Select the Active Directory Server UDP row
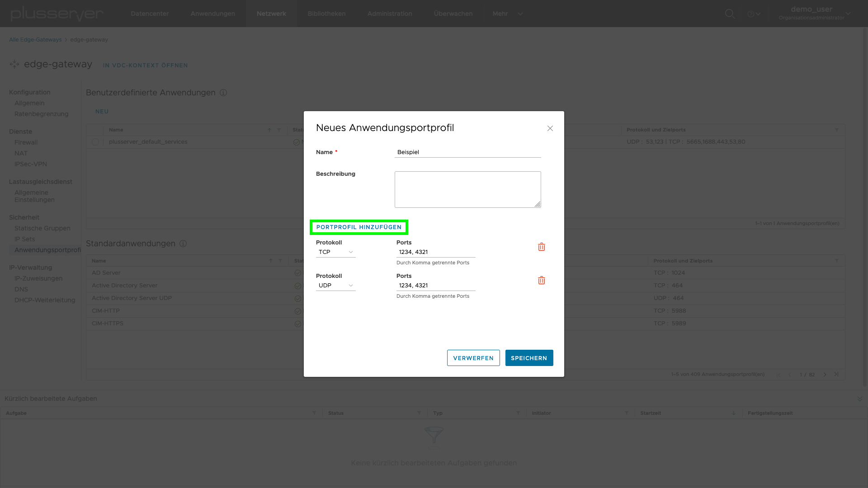 (x=465, y=298)
